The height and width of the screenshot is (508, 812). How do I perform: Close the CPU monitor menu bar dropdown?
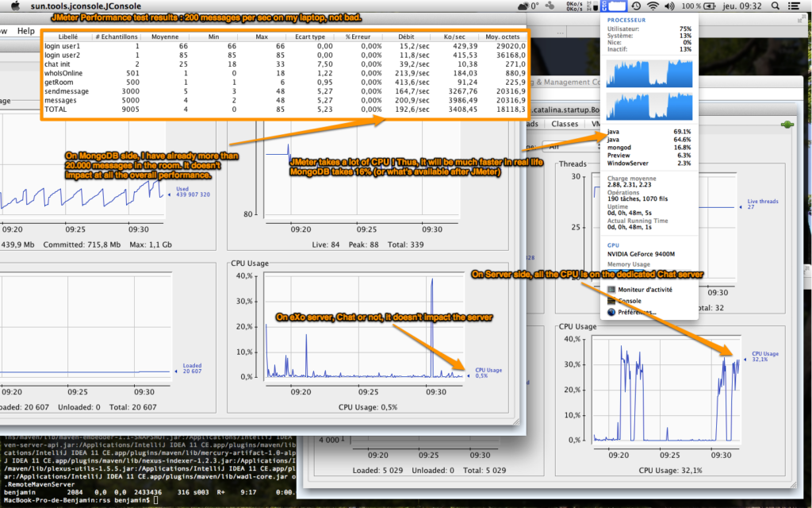pos(614,6)
